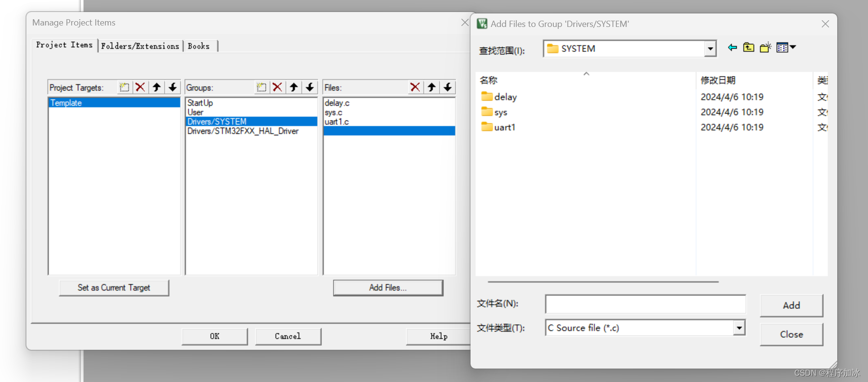Viewport: 868px width, 382px height.
Task: Move selected group up
Action: tap(294, 87)
